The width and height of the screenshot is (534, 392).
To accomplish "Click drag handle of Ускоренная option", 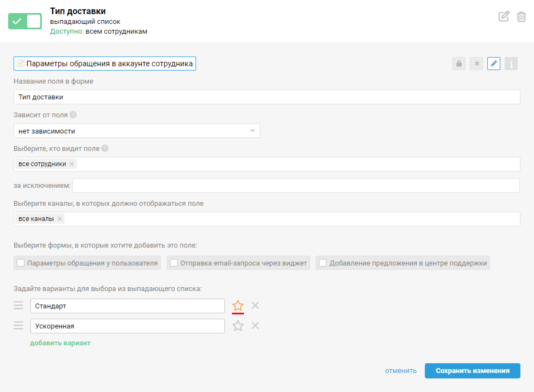I will point(18,325).
